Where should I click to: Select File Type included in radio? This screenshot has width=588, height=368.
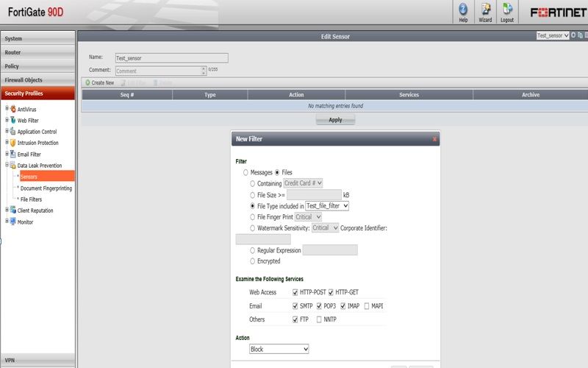252,206
